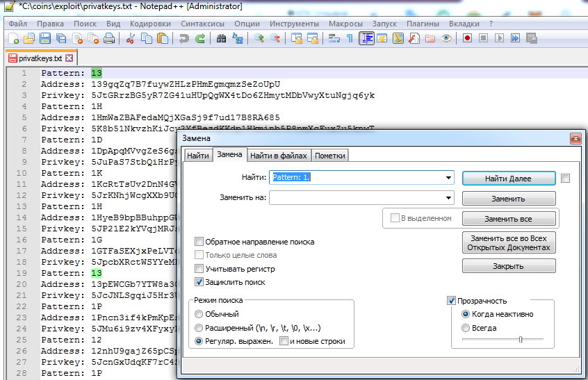Select Расширенный search mode radio
Screen dimensions: 588x380
tap(199, 327)
